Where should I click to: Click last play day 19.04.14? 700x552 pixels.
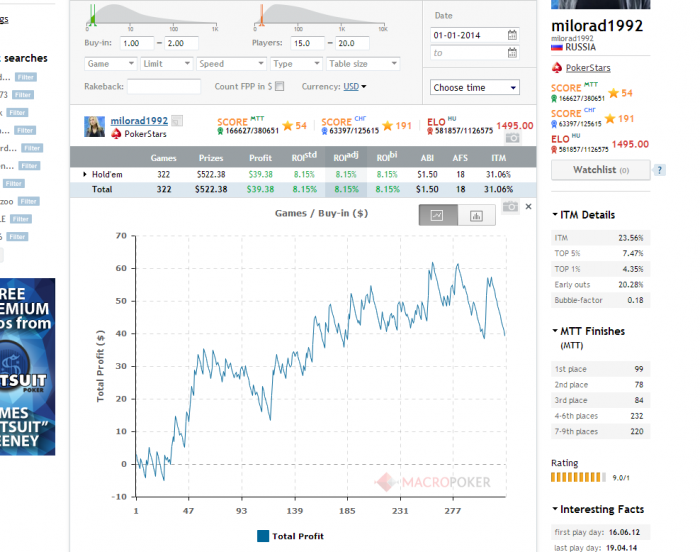tap(621, 548)
